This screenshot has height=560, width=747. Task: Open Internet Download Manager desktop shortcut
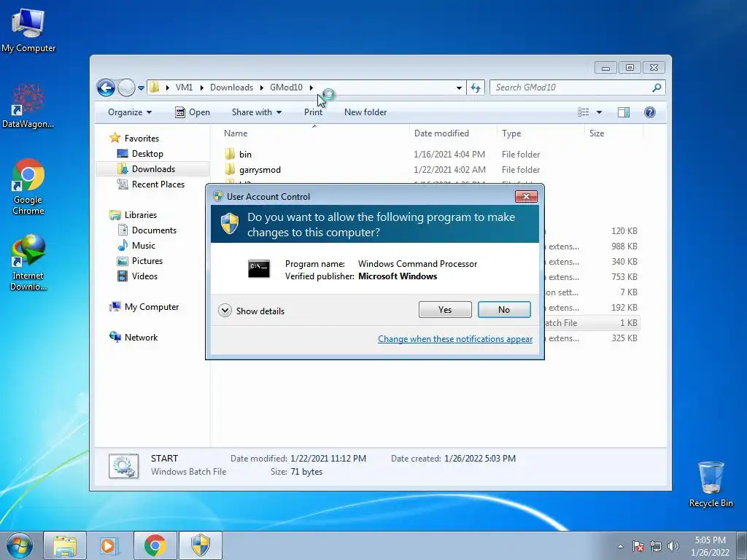28,262
